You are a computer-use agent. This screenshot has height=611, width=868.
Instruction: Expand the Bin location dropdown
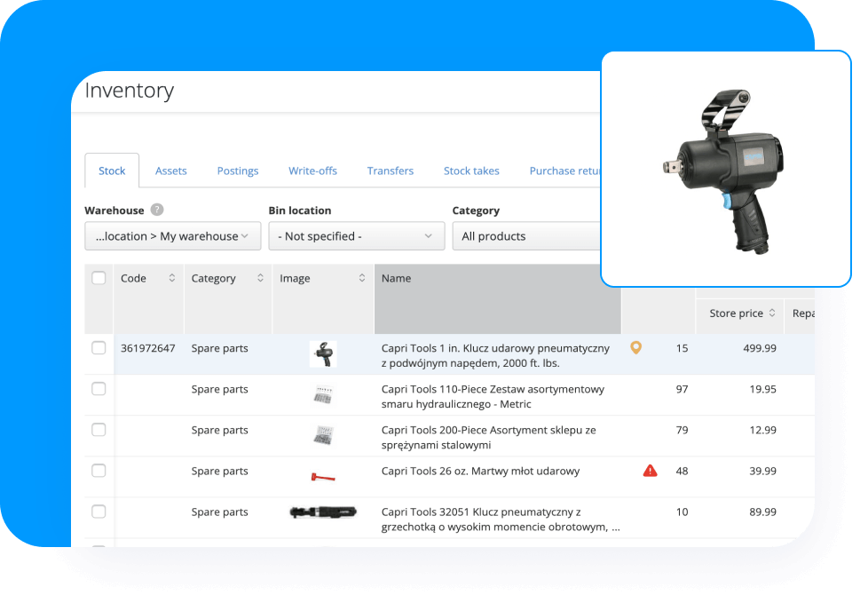coord(356,235)
